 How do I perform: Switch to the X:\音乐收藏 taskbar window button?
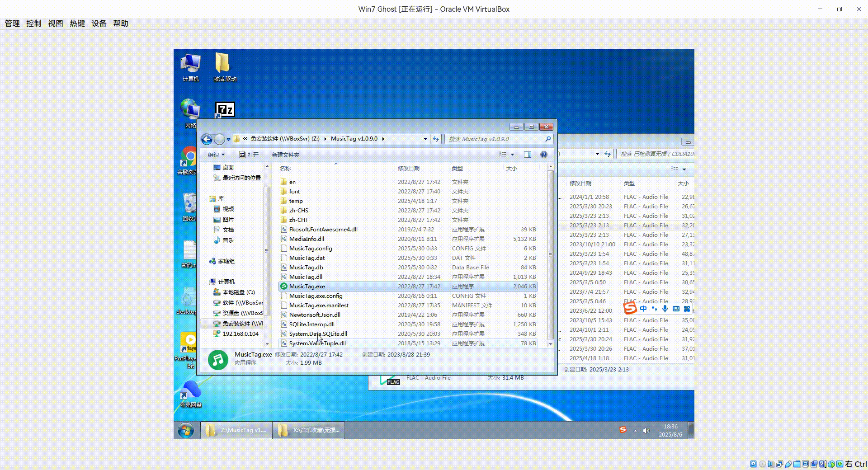pyautogui.click(x=309, y=430)
